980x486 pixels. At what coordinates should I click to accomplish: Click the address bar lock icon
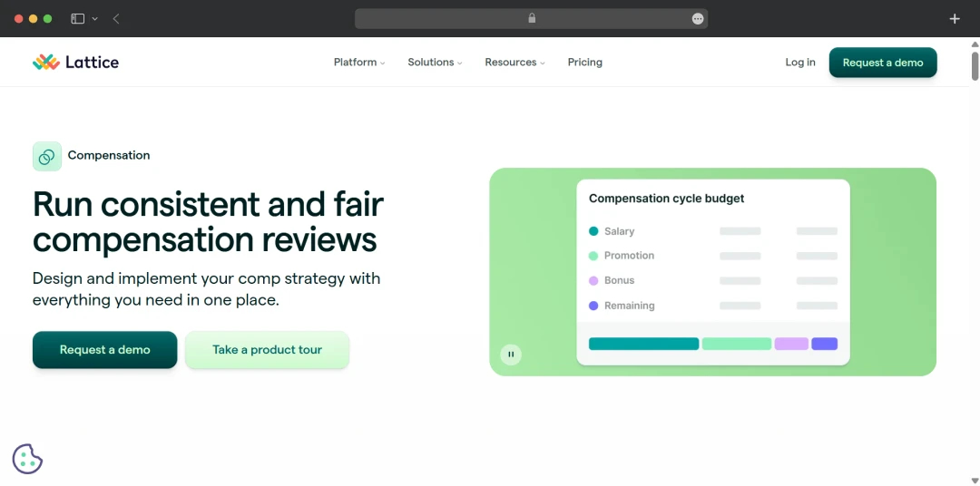(532, 18)
